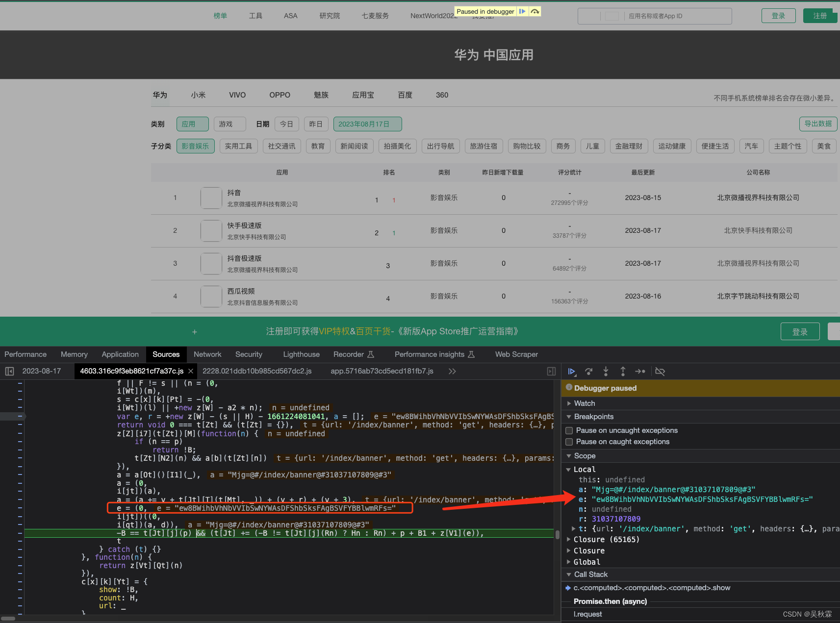Click the Step icon in debugger toolbar
This screenshot has height=623, width=840.
640,372
